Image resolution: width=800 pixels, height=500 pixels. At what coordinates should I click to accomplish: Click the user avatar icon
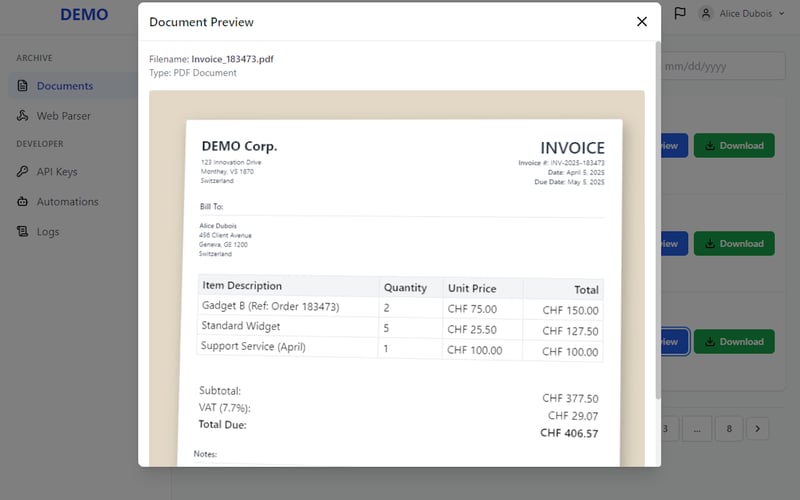pyautogui.click(x=706, y=13)
